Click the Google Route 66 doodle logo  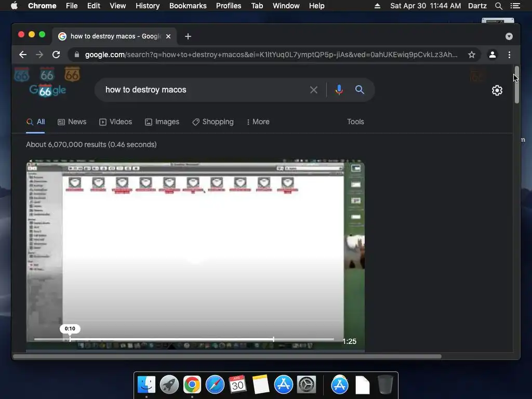coord(47,90)
